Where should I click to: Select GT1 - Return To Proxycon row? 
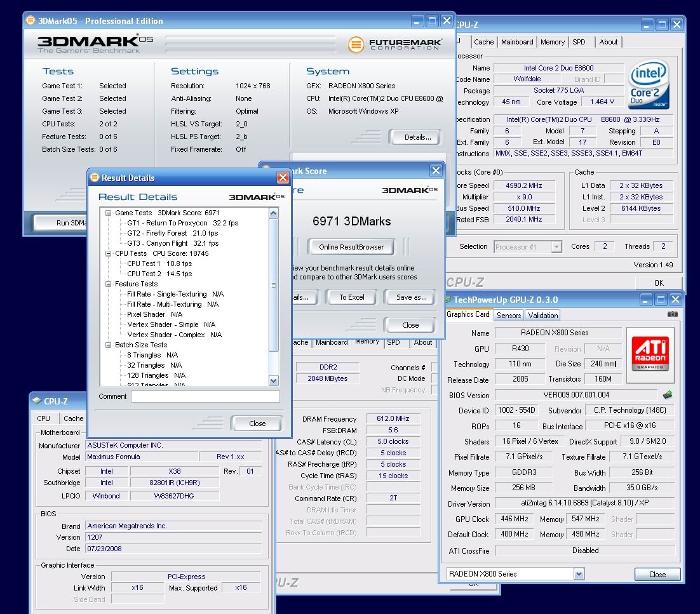pyautogui.click(x=182, y=223)
